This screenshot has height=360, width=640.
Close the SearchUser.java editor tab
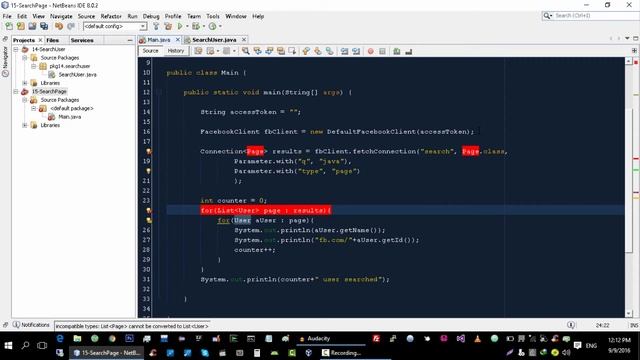coord(244,40)
